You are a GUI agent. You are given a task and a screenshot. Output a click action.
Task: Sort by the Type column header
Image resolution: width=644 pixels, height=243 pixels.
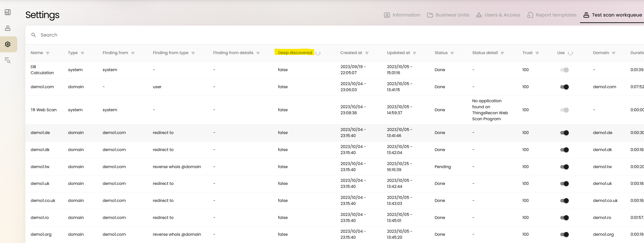click(73, 53)
